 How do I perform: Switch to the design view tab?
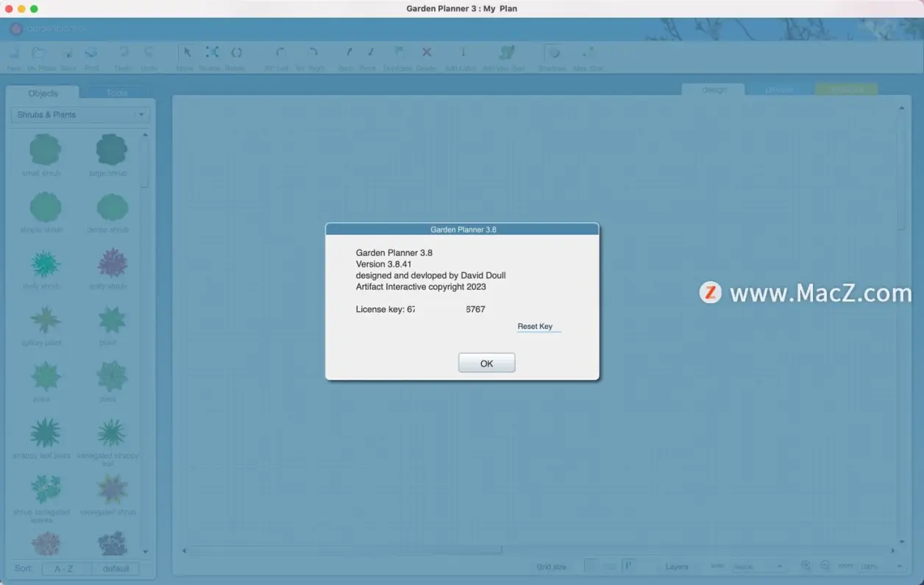[x=714, y=90]
